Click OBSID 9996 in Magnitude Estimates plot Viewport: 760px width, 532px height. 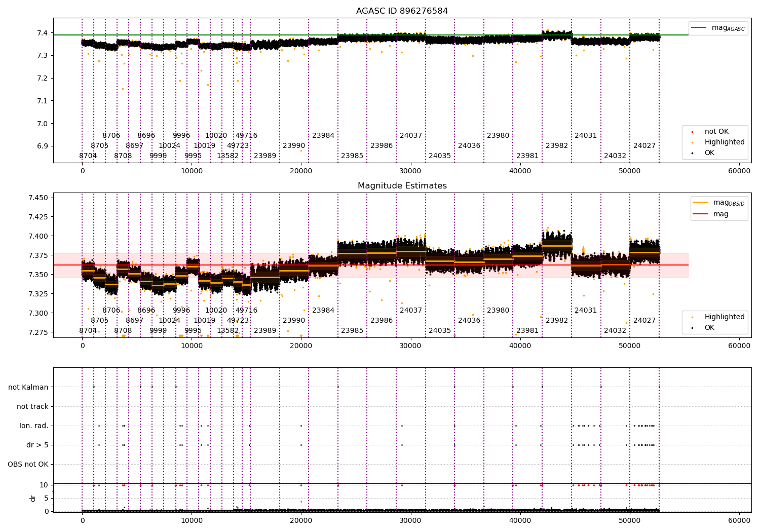[x=181, y=311]
